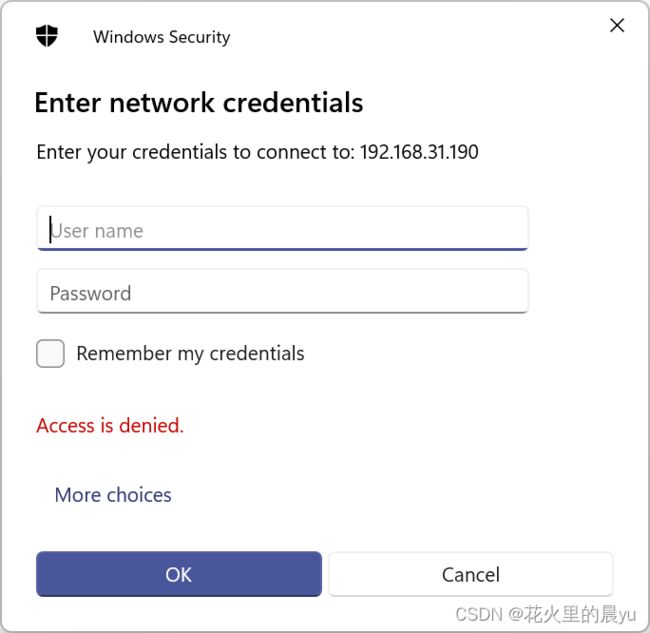Dismiss the dialog using Cancel

(x=471, y=574)
